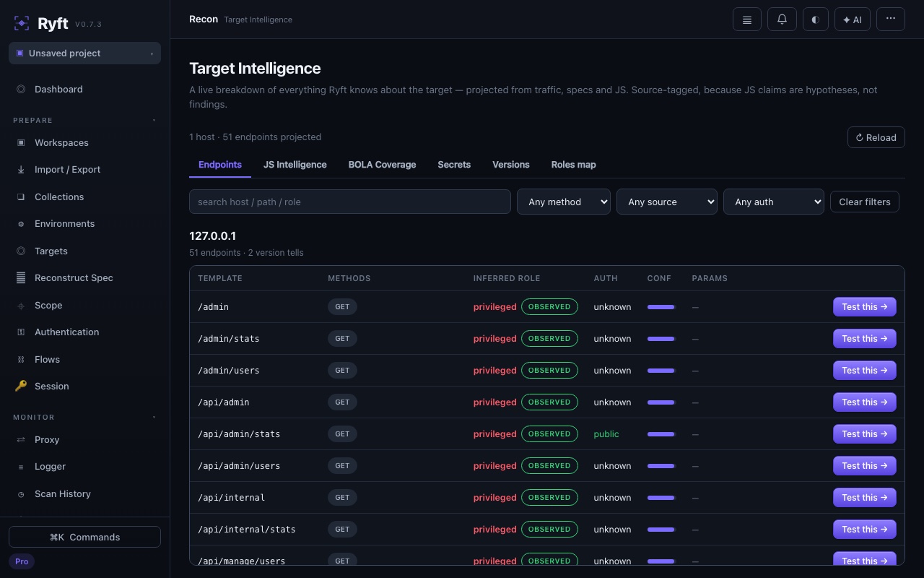Image resolution: width=924 pixels, height=578 pixels.
Task: Open the Logger view
Action: [84, 466]
